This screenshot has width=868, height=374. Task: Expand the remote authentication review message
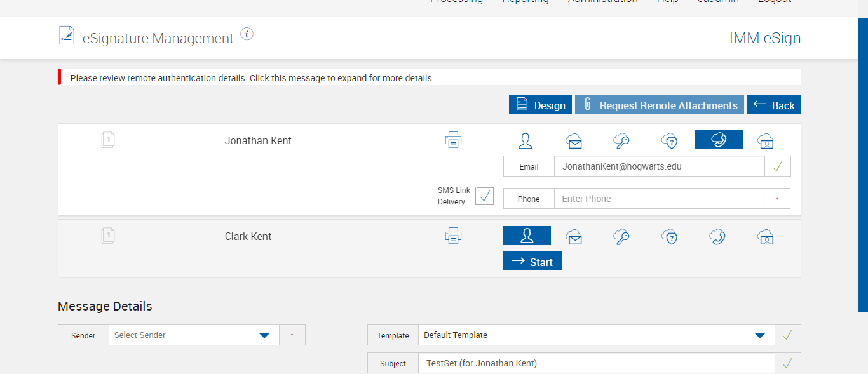click(251, 78)
